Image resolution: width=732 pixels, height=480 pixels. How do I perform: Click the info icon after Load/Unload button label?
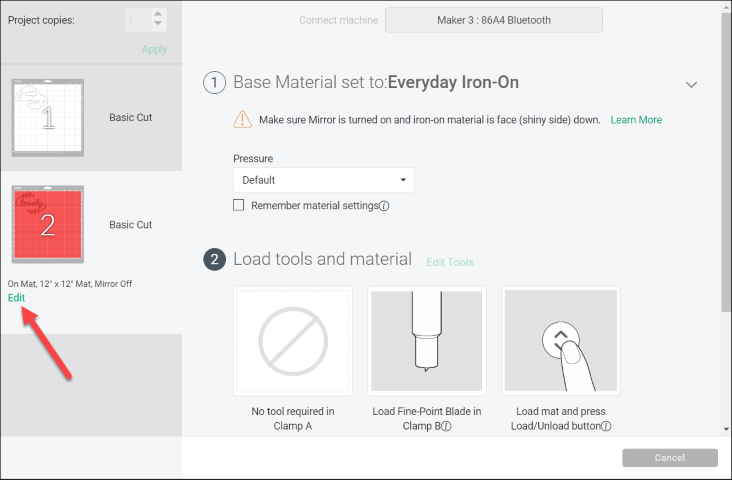click(606, 426)
